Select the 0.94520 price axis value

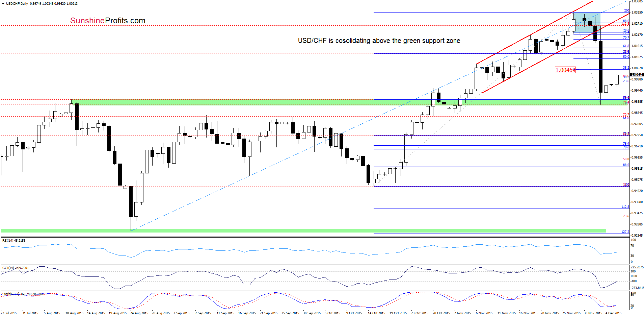637,191
